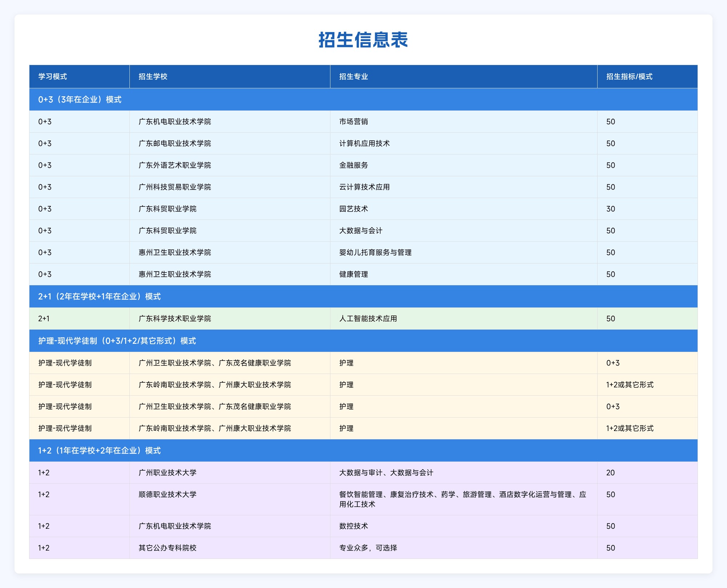The height and width of the screenshot is (588, 727).
Task: Click the 50 quota in 健康管理 row
Action: (647, 274)
